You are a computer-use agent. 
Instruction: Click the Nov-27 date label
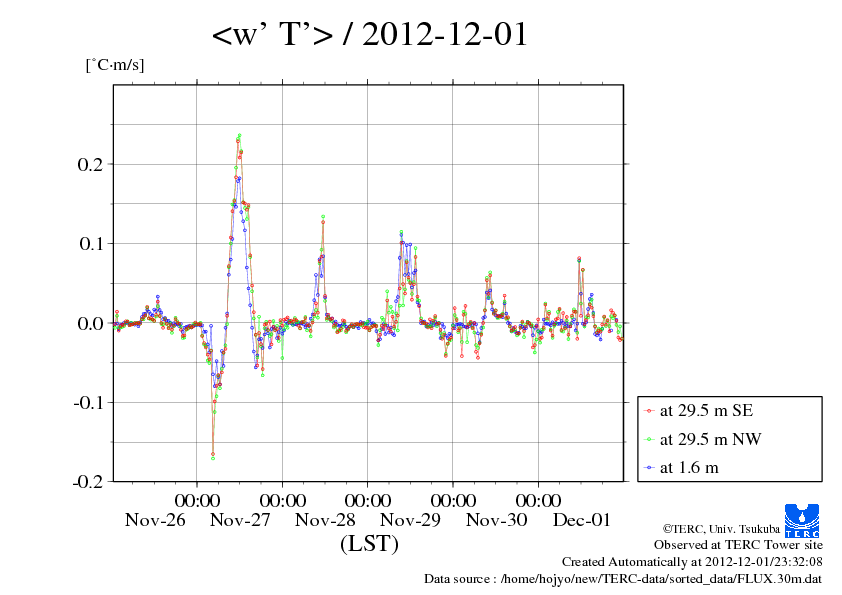click(240, 520)
